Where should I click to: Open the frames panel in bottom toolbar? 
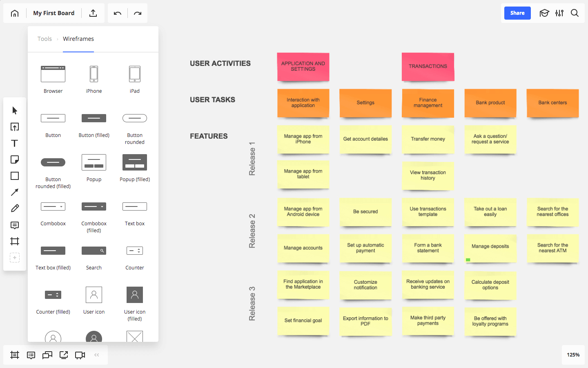[15, 355]
